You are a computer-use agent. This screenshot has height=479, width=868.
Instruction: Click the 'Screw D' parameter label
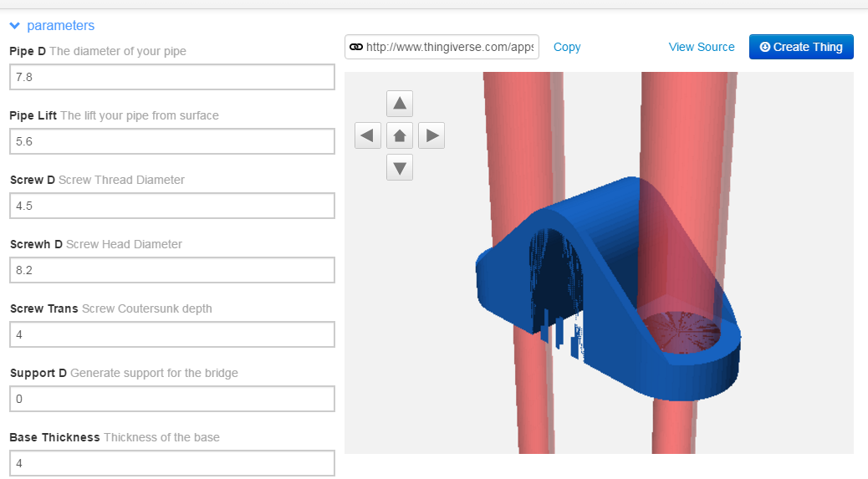33,180
